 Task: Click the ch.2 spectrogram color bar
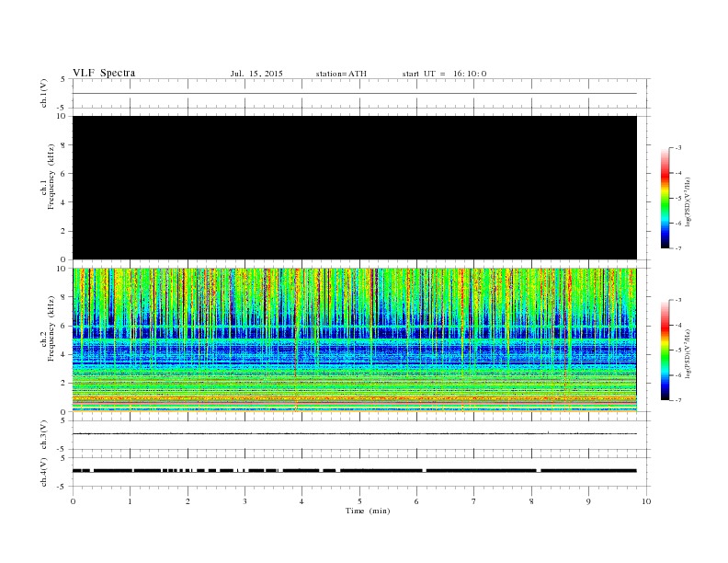point(665,350)
